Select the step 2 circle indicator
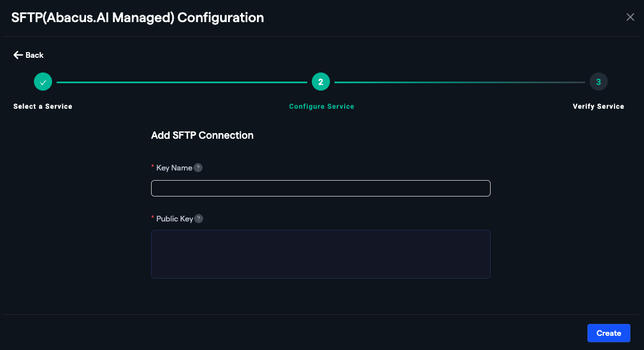This screenshot has width=644, height=350. pyautogui.click(x=321, y=81)
